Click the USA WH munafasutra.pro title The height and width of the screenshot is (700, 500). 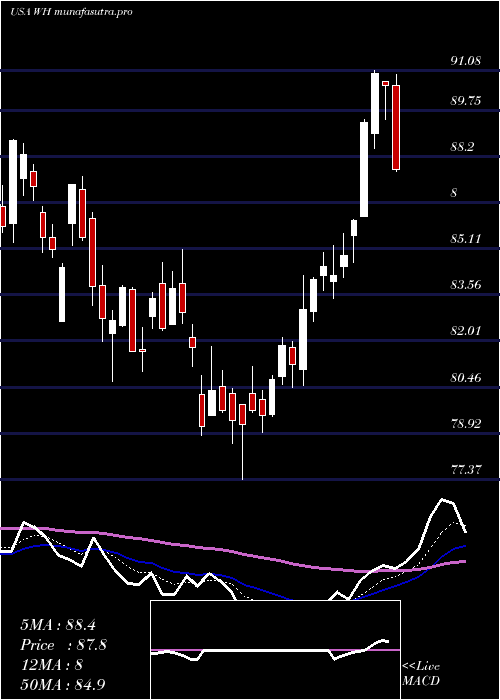click(71, 12)
